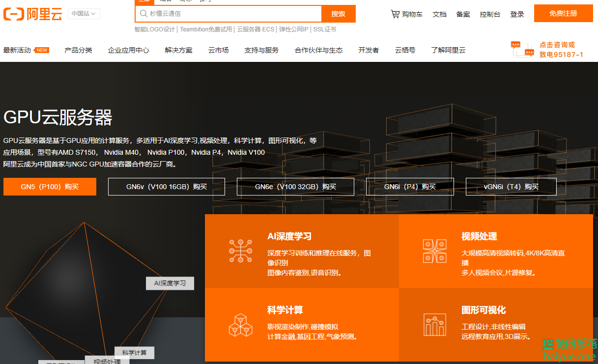This screenshot has width=598, height=364.
Task: Buy the GN6e（V100 32GB）instance
Action: pyautogui.click(x=295, y=187)
